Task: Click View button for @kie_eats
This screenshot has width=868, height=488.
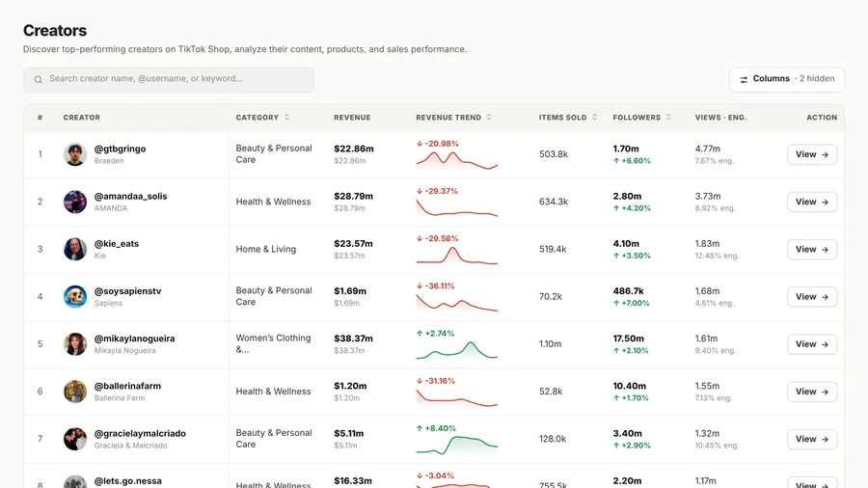Action: pos(812,250)
